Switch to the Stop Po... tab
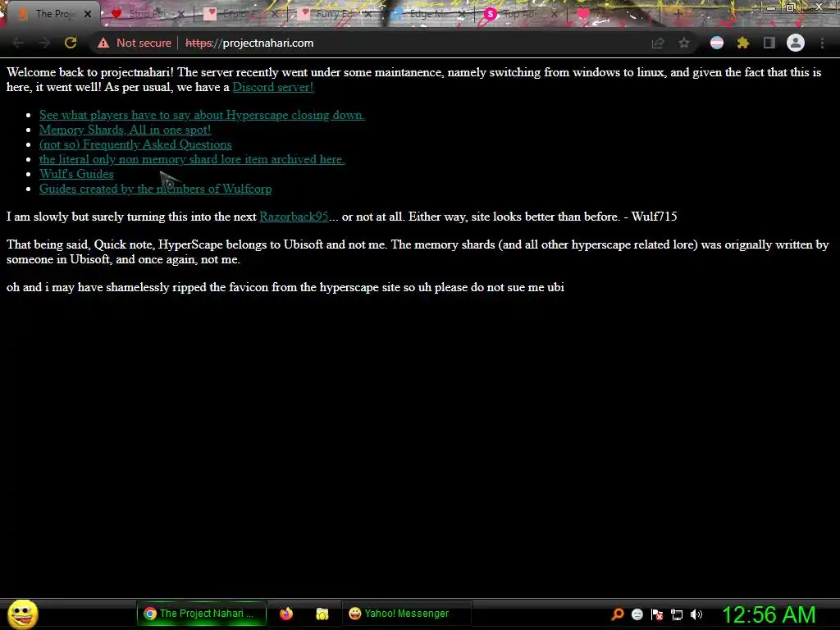840x630 pixels. (x=146, y=14)
